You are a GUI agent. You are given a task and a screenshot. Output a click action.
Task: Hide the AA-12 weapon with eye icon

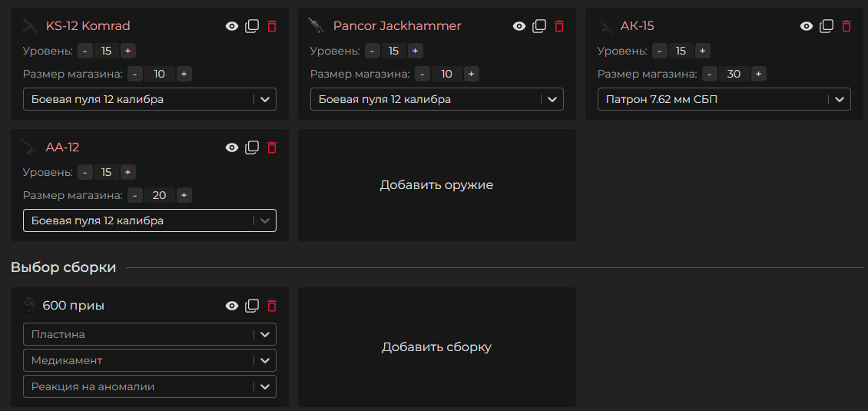(x=232, y=147)
